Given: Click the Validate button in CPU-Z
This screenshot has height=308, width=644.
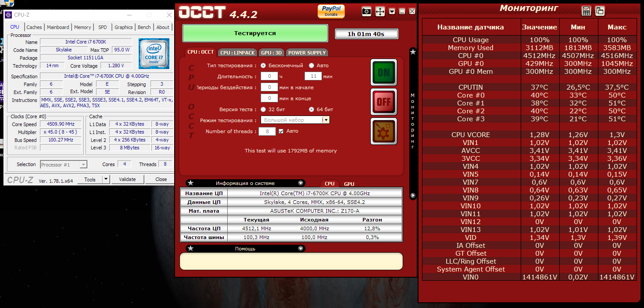Looking at the screenshot, I should [127, 179].
